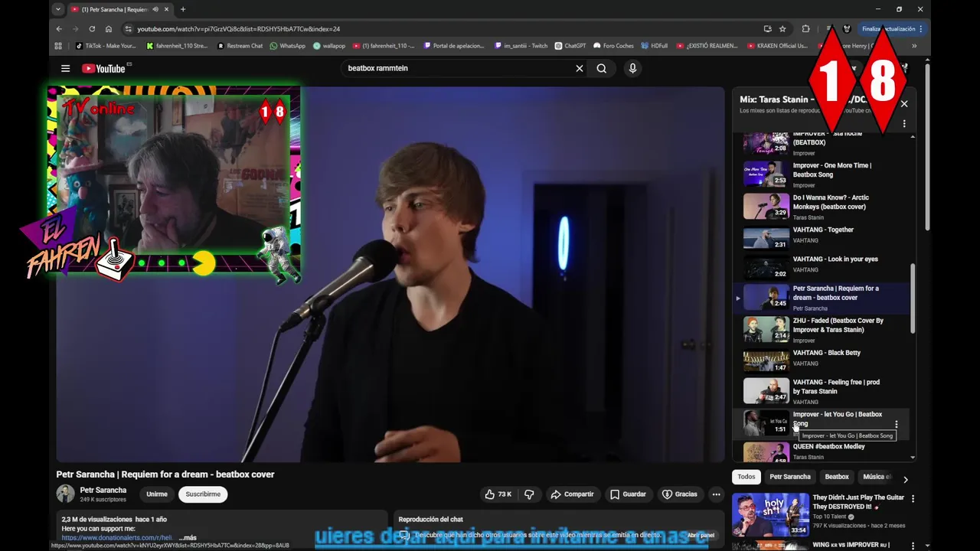This screenshot has width=980, height=551.
Task: Open im_santiii Twitch bookmark
Action: pos(521,46)
